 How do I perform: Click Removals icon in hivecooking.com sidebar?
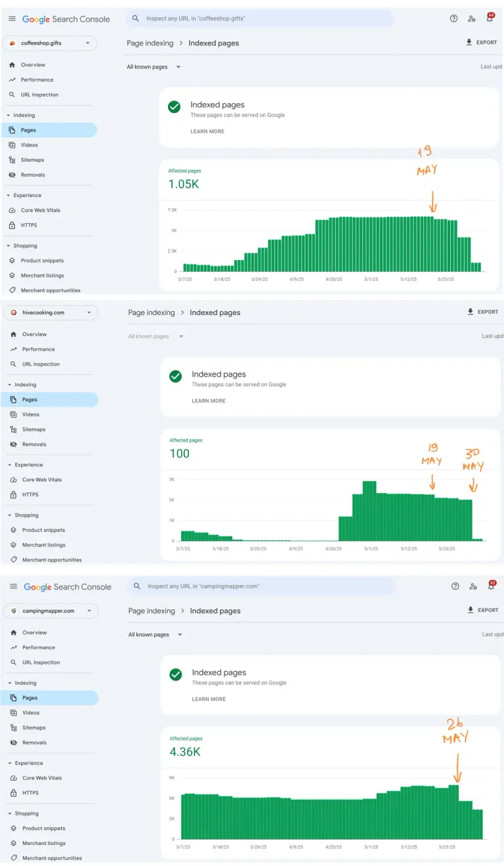[x=14, y=444]
